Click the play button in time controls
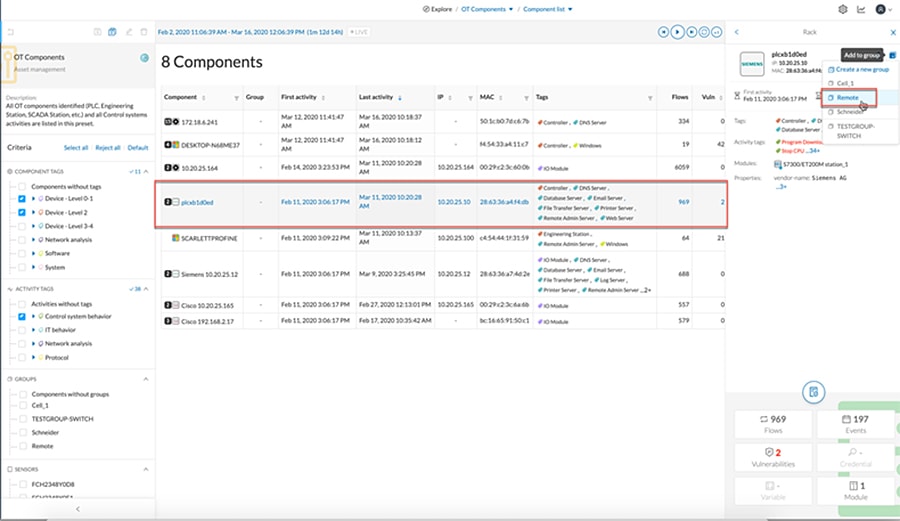This screenshot has height=521, width=900. point(677,32)
